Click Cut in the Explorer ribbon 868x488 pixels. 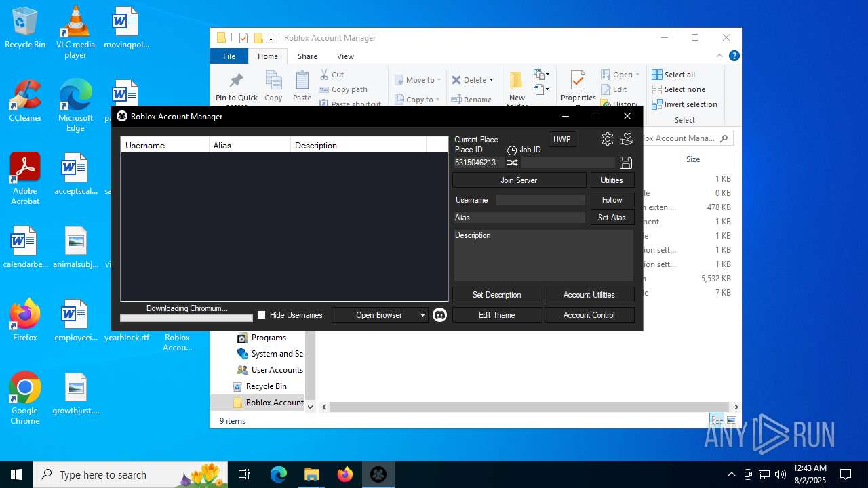[332, 75]
